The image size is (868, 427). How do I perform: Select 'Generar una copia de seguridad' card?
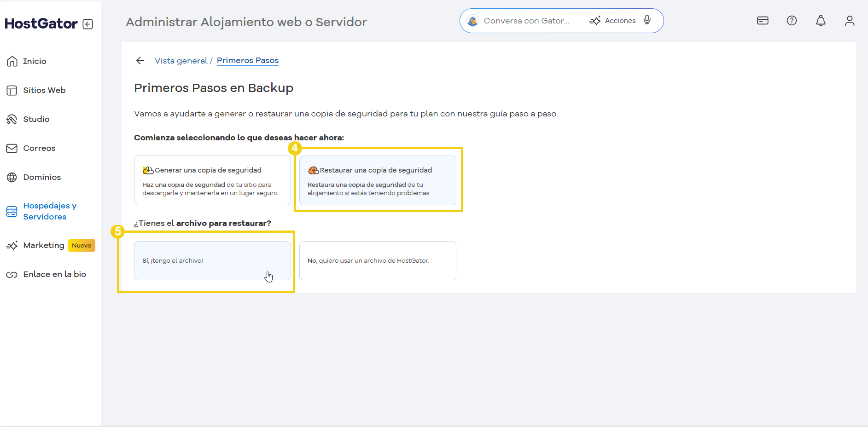coord(212,180)
